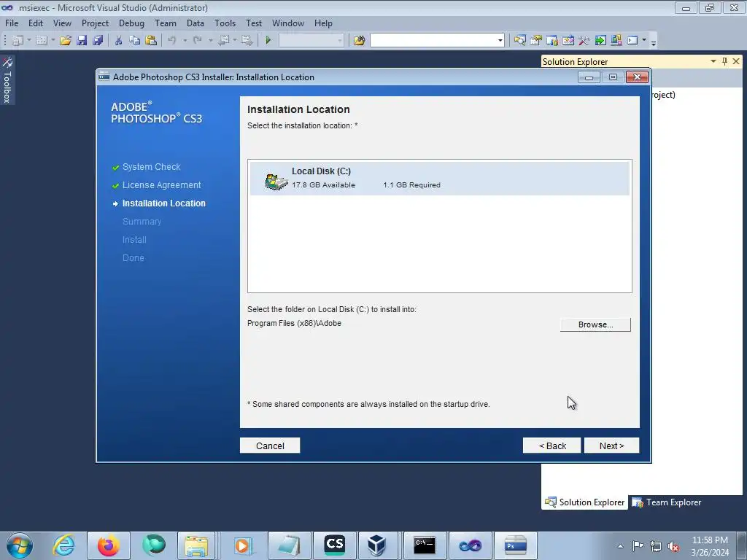Screen dimensions: 747x560
Task: Click Redo arrow icon in toolbar
Action: [x=197, y=41]
